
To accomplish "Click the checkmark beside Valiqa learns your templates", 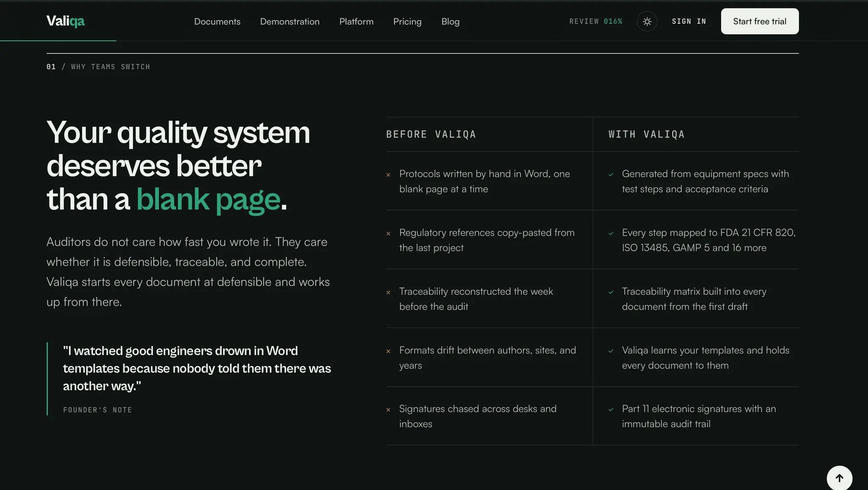I will [x=611, y=351].
